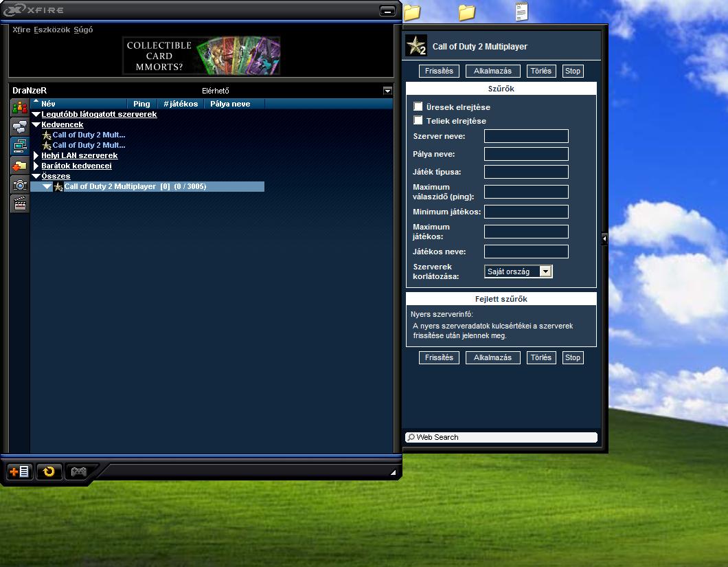Open the second desktop folder icon

tap(466, 12)
